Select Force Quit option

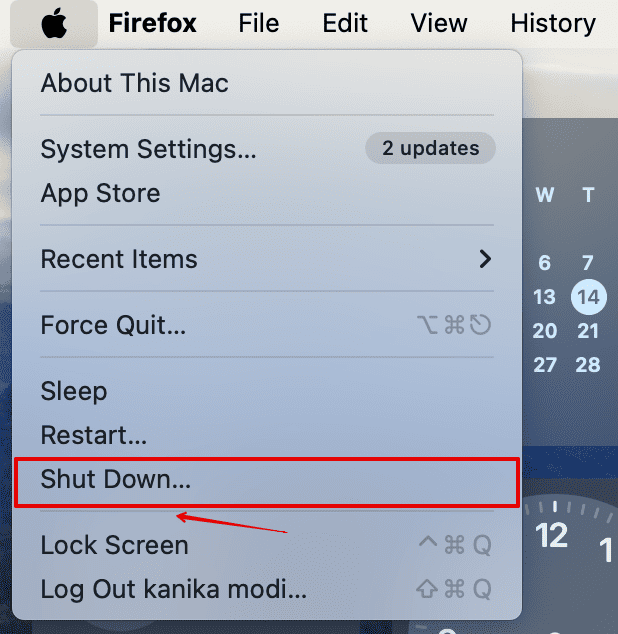(113, 325)
